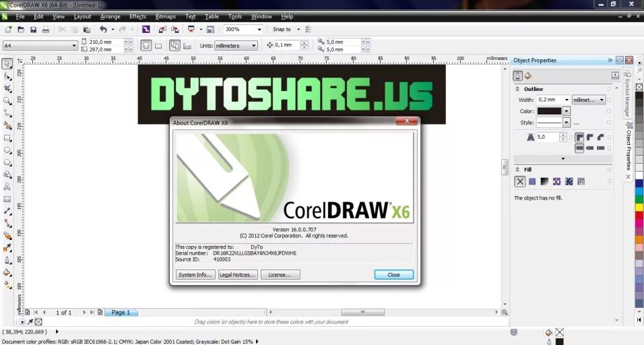Show Outline tab in Object Properties
The height and width of the screenshot is (345, 644).
(518, 75)
